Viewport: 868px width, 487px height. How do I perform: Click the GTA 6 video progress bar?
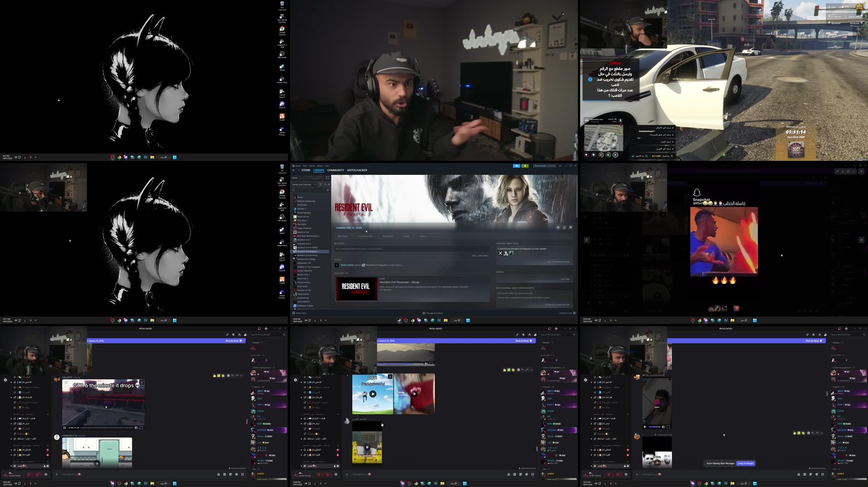pyautogui.click(x=107, y=428)
